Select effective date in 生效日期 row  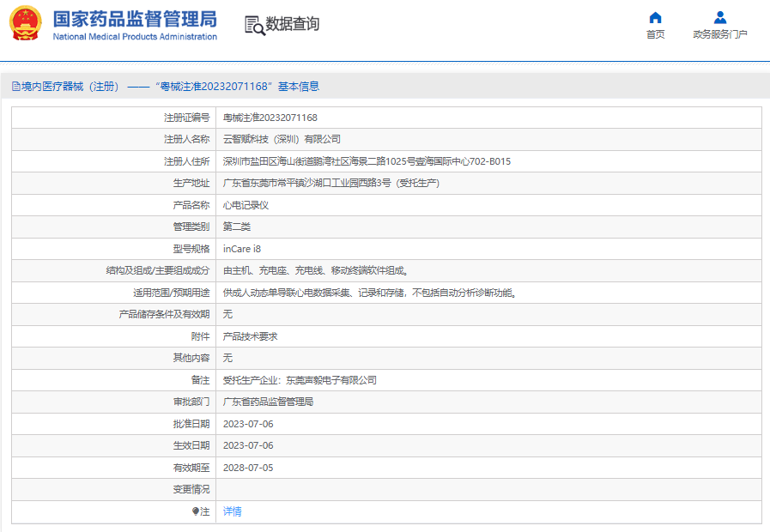(x=248, y=445)
